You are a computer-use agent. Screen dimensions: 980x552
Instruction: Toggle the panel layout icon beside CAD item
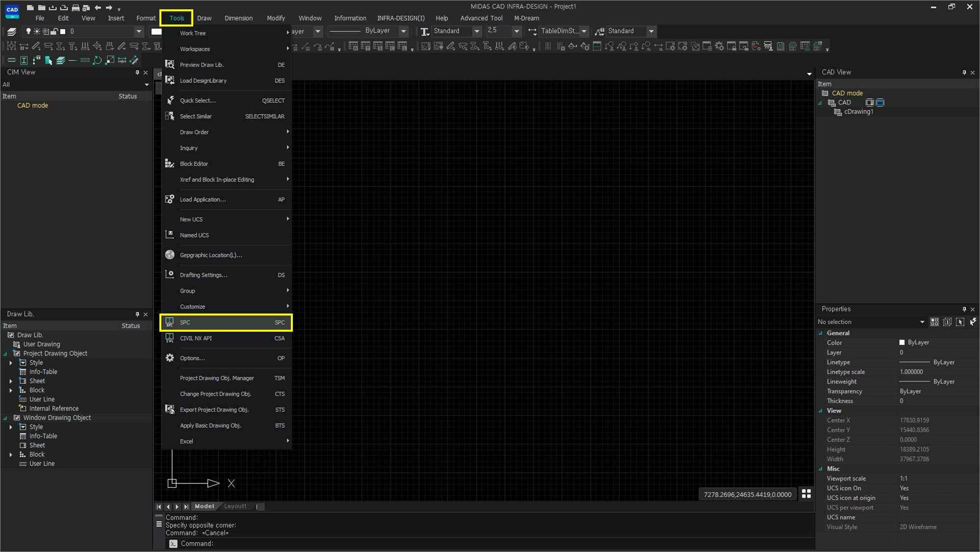[870, 103]
